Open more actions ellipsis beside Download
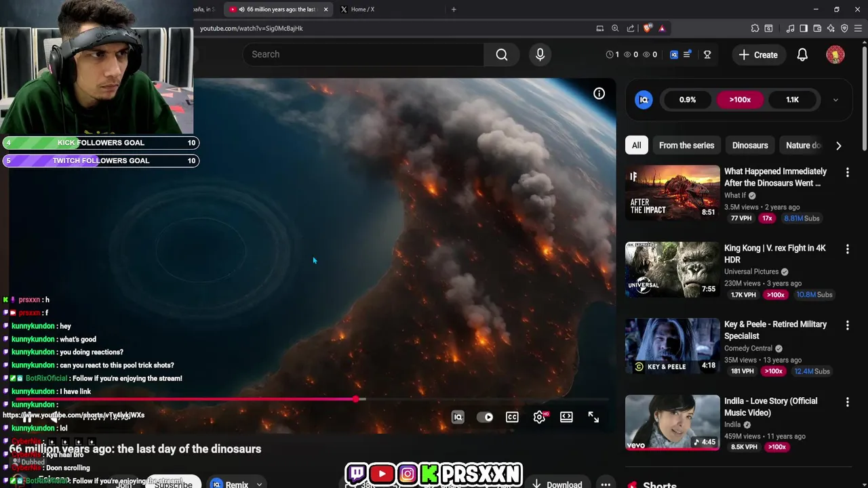Screen dimensions: 868x488 [606, 484]
